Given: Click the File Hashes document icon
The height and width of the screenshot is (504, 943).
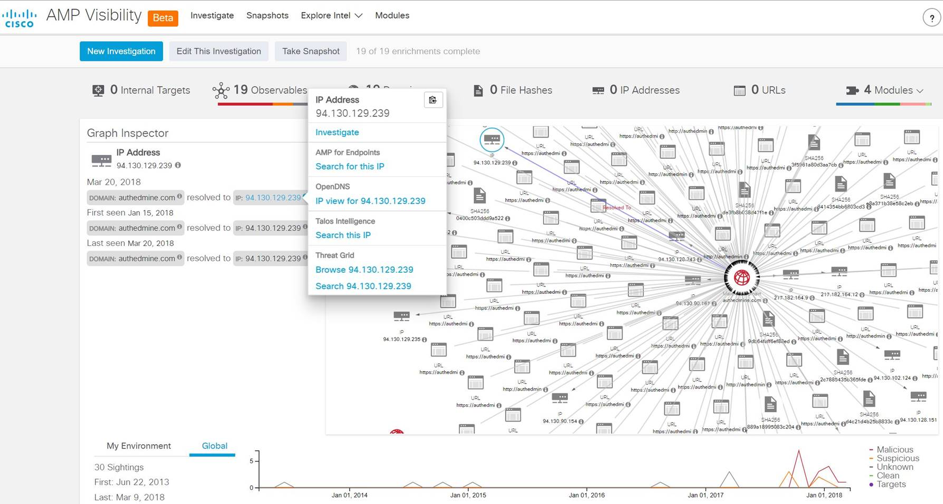Looking at the screenshot, I should point(478,90).
